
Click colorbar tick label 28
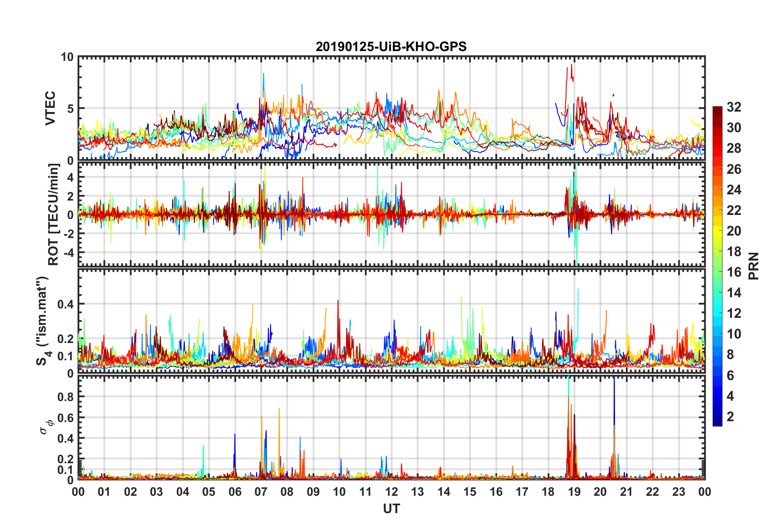click(734, 148)
